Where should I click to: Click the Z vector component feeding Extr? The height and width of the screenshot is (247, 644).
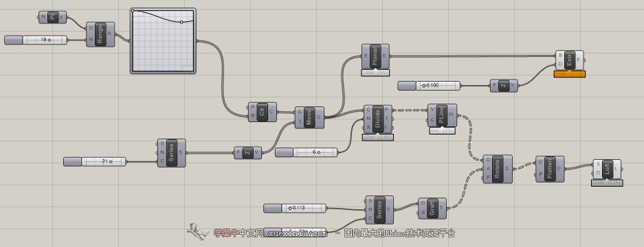(504, 85)
